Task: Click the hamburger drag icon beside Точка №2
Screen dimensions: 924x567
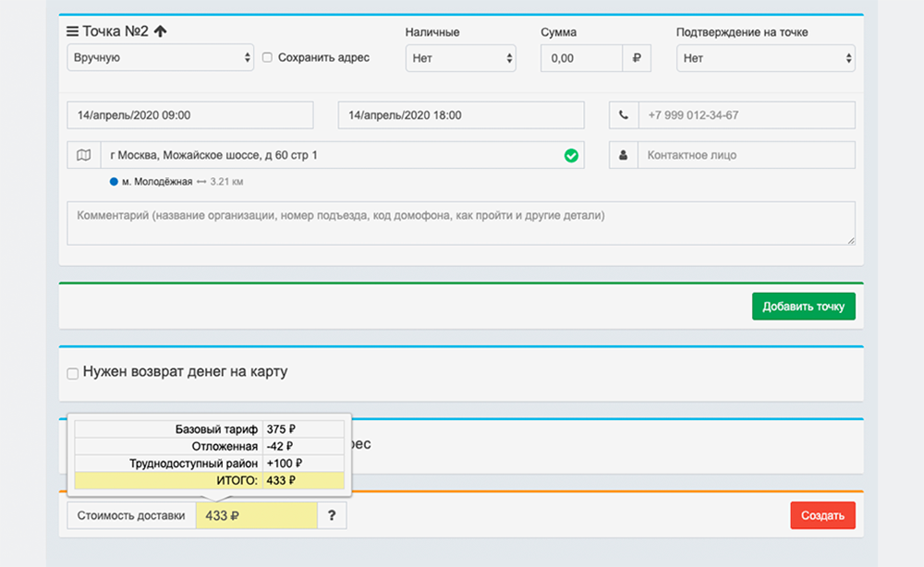Action: pyautogui.click(x=72, y=31)
